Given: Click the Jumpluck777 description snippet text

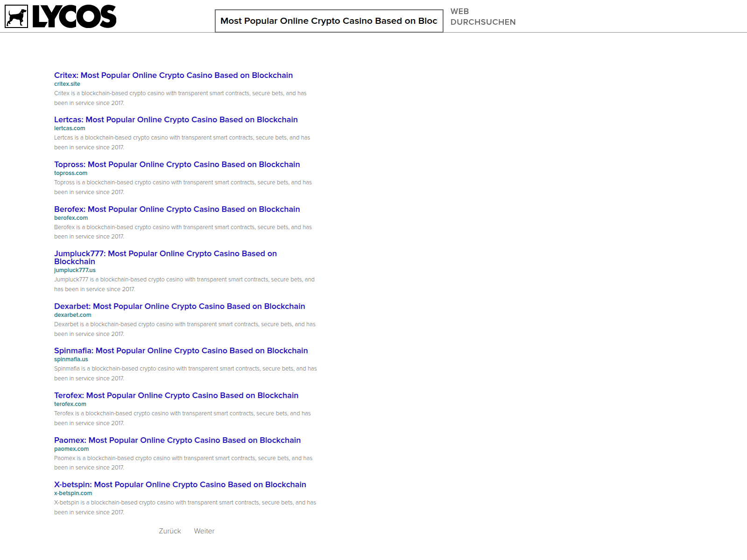Looking at the screenshot, I should pos(184,284).
